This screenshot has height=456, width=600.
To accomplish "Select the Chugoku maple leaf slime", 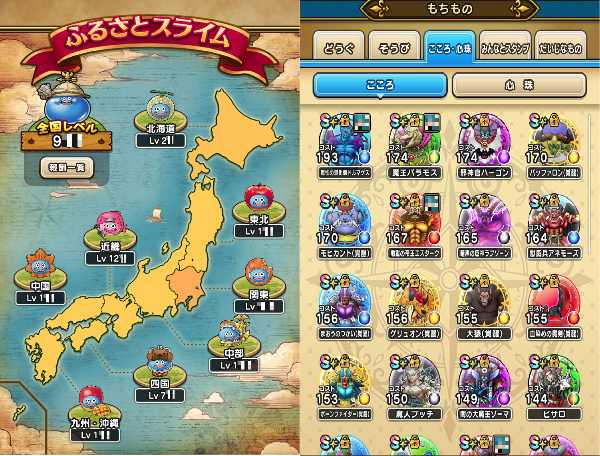I will click(40, 263).
